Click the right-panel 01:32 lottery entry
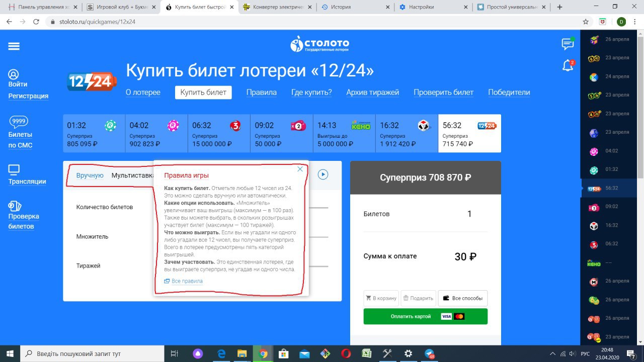This screenshot has height=362, width=644. [608, 169]
